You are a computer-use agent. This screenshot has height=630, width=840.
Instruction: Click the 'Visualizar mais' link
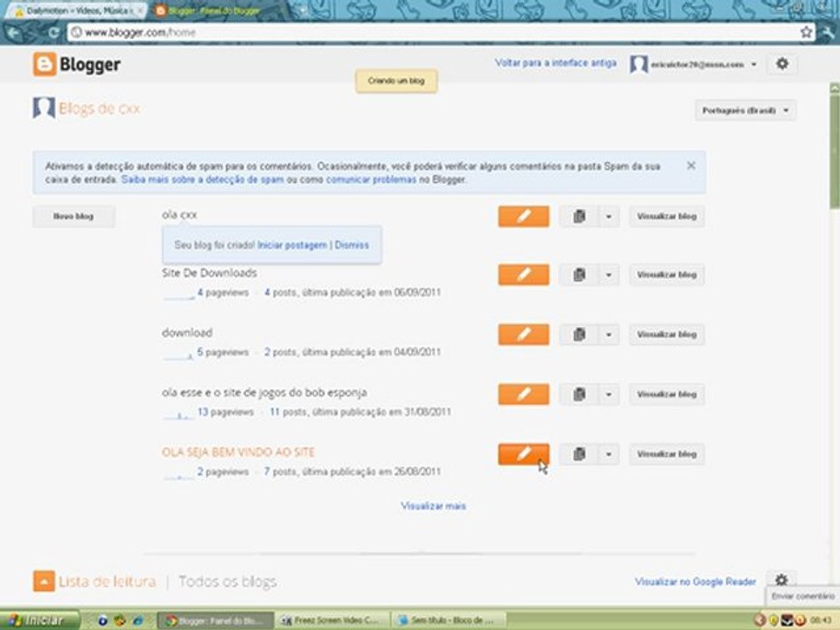tap(433, 506)
